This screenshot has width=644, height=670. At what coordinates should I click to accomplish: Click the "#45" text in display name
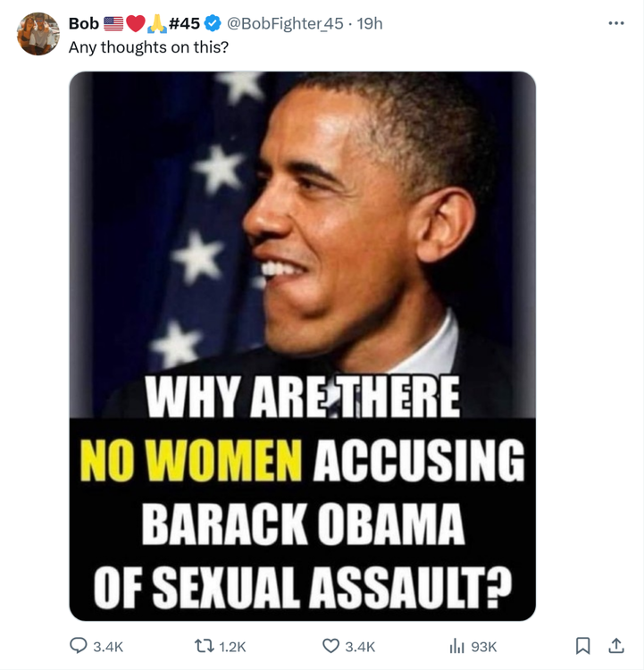(x=184, y=24)
